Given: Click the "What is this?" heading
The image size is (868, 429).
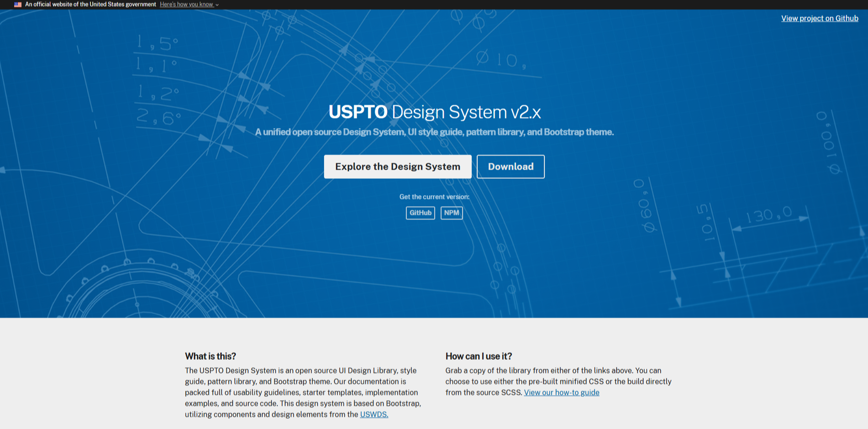Looking at the screenshot, I should (210, 356).
